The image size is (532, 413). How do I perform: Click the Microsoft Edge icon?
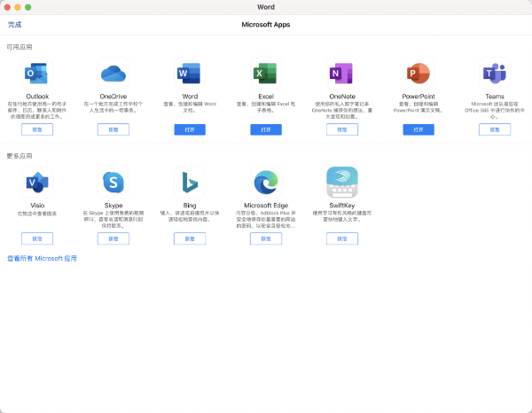[266, 183]
